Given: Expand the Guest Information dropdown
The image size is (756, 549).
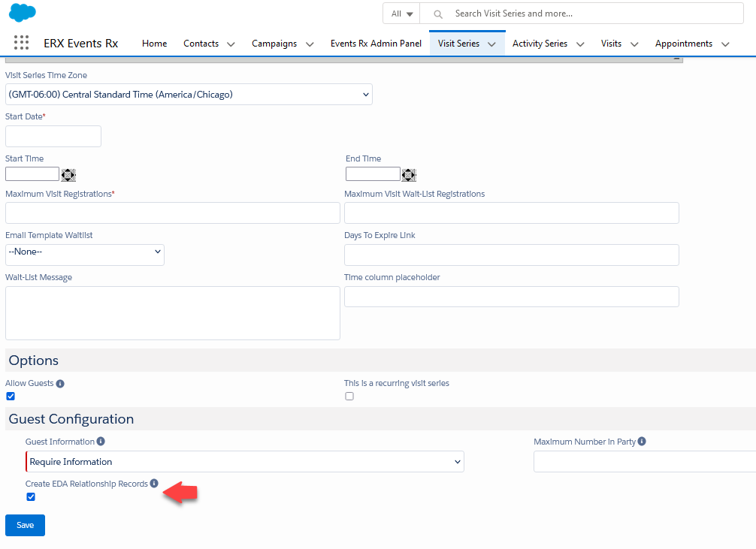Looking at the screenshot, I should (245, 462).
